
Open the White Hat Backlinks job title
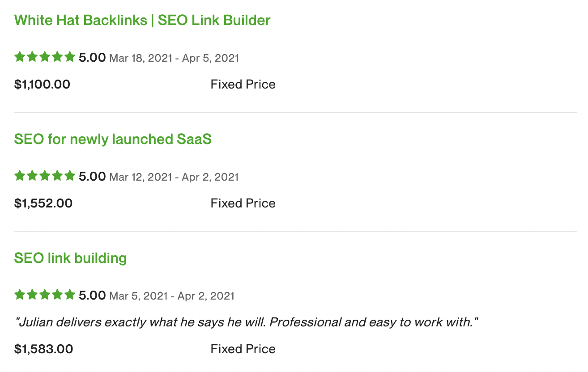[x=142, y=21]
